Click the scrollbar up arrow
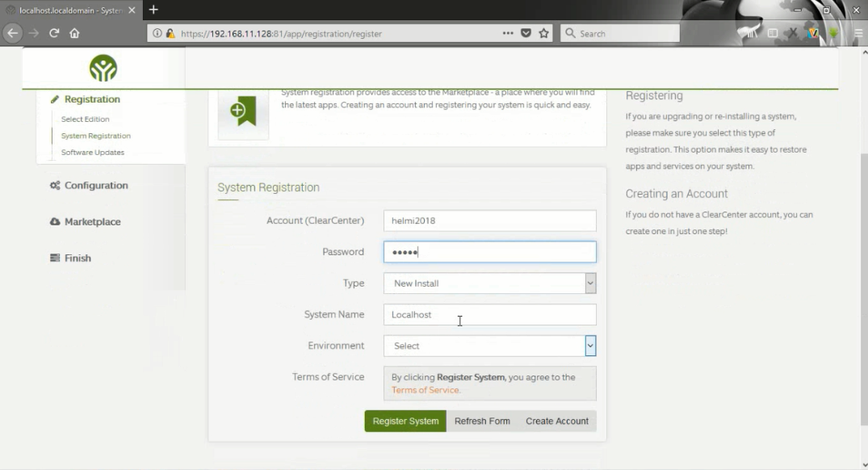The image size is (868, 470). pyautogui.click(x=864, y=52)
